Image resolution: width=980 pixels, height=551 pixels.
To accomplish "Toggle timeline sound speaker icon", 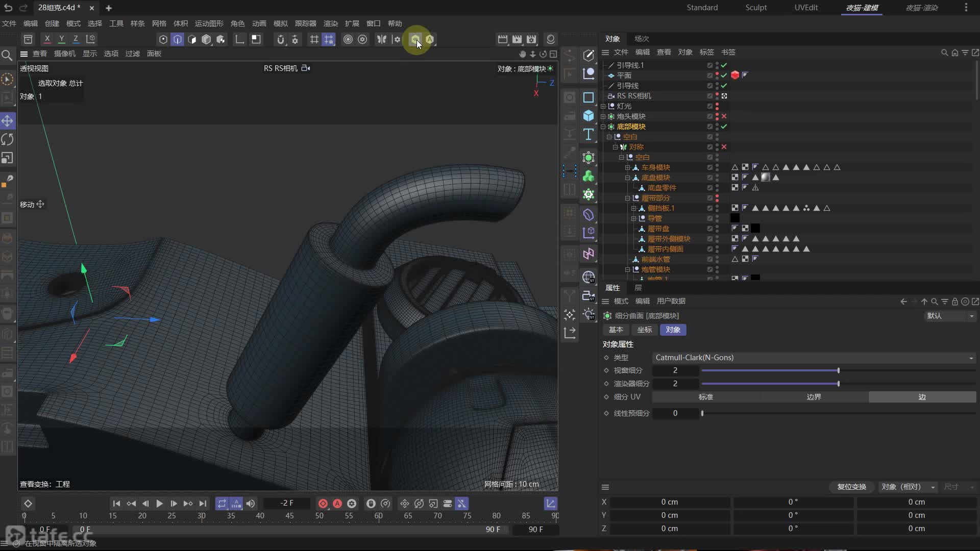I will click(x=251, y=504).
